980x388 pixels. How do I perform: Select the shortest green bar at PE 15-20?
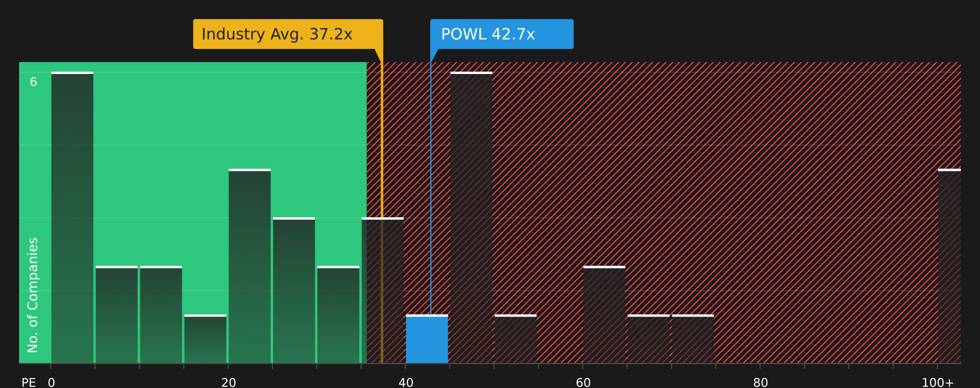pos(206,339)
